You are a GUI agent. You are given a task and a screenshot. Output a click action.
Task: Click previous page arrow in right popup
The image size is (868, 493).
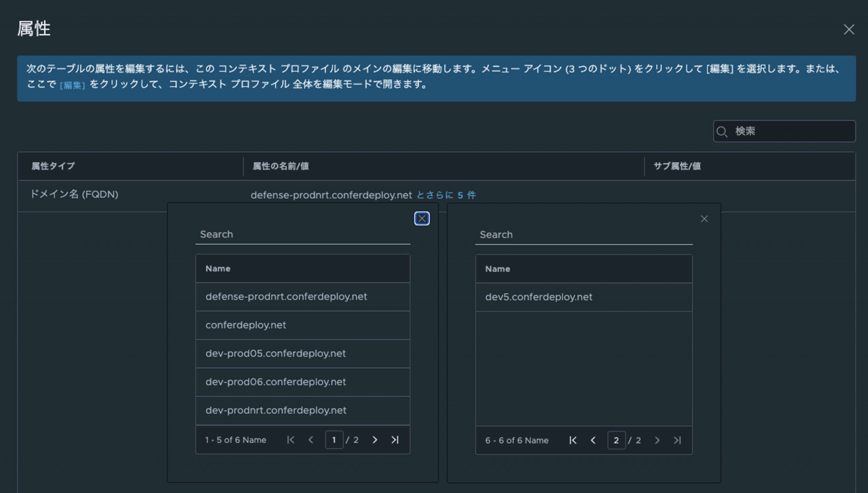(x=593, y=440)
